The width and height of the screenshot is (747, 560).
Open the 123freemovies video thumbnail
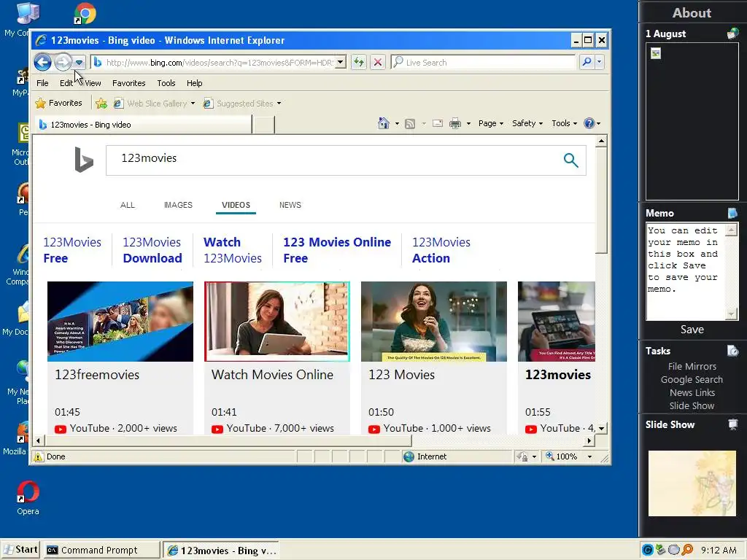click(120, 322)
